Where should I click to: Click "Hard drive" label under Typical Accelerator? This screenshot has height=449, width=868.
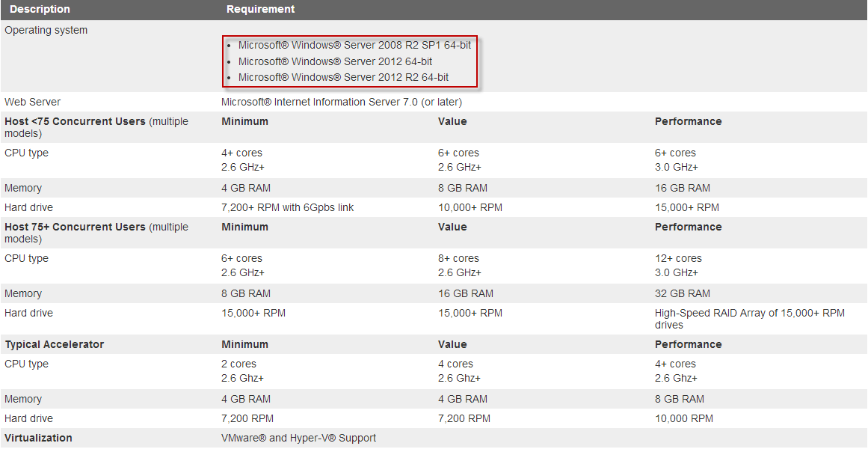pos(29,418)
